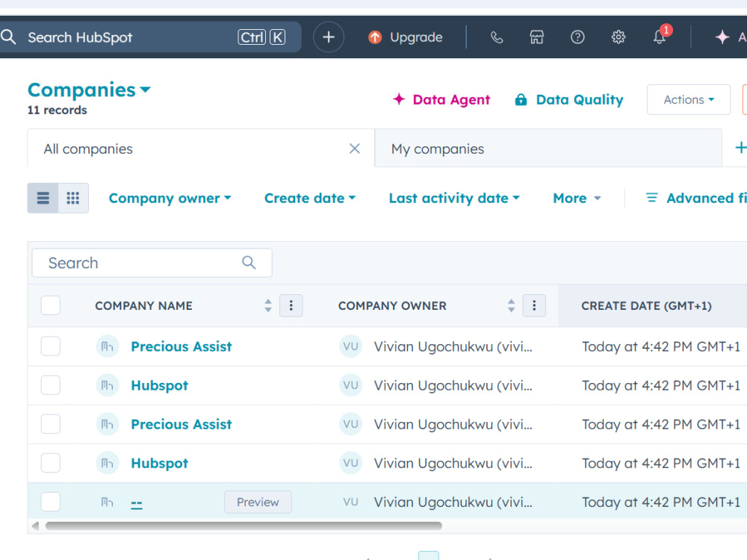Image resolution: width=747 pixels, height=560 pixels.
Task: Check the second Hubspot row checkbox
Action: coord(51,463)
